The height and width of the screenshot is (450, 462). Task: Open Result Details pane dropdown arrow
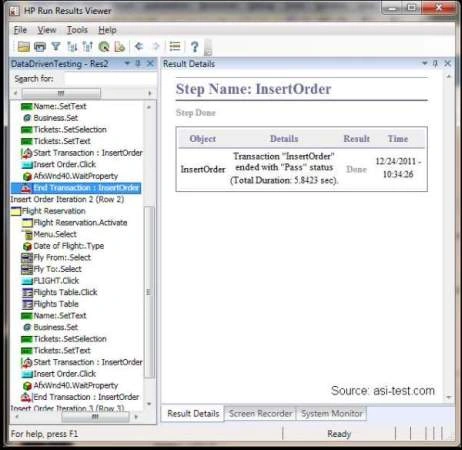(425, 63)
